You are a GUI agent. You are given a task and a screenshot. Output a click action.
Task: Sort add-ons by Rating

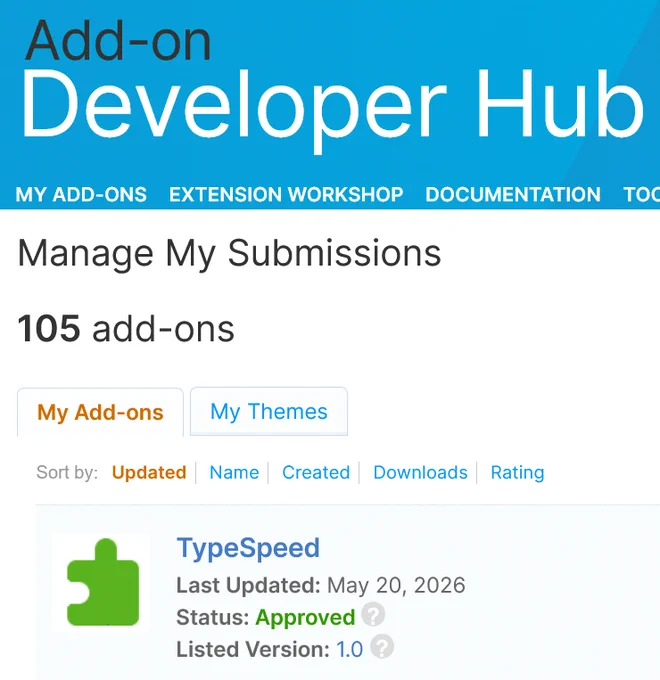coord(517,472)
